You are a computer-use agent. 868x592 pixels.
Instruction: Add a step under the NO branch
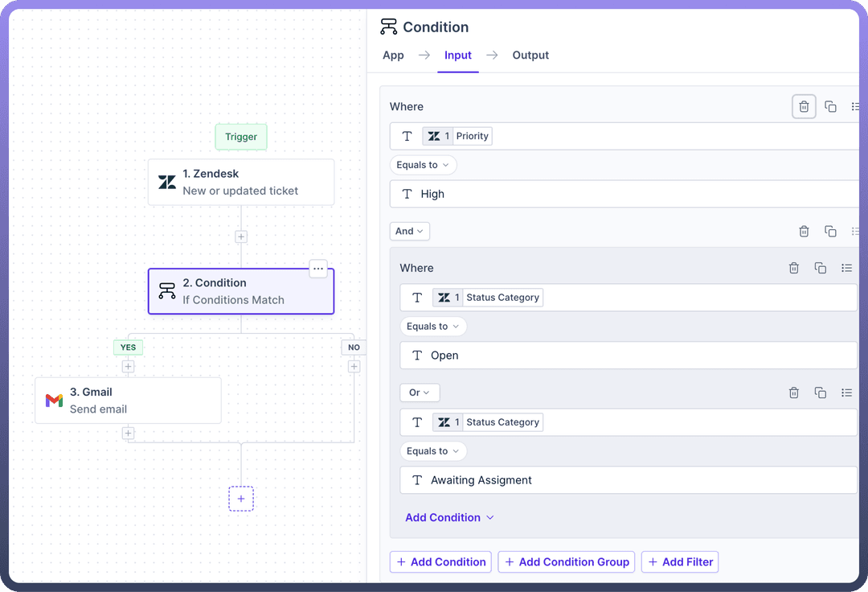coord(354,367)
